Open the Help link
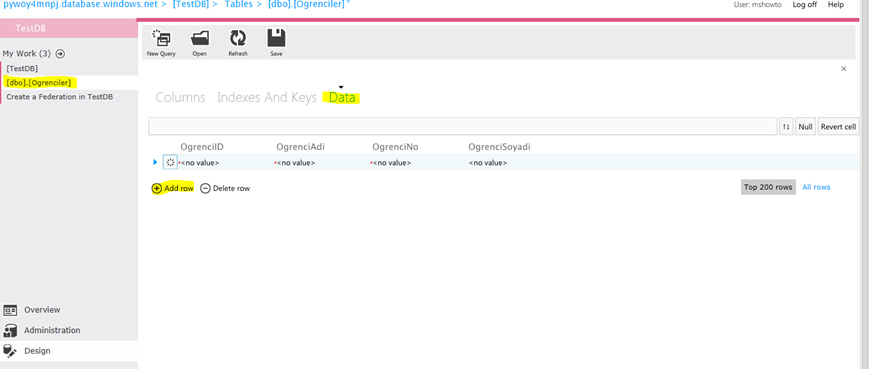 pyautogui.click(x=836, y=4)
